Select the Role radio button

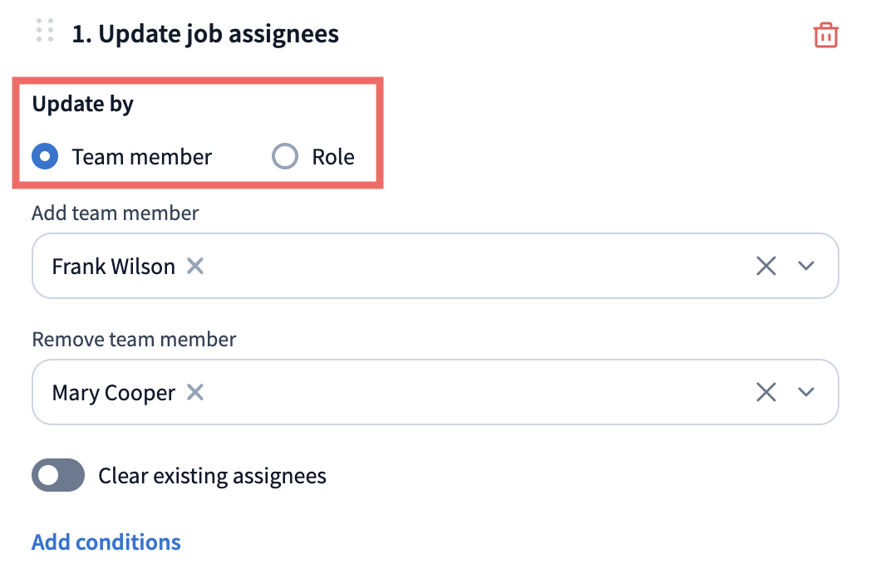(x=285, y=157)
